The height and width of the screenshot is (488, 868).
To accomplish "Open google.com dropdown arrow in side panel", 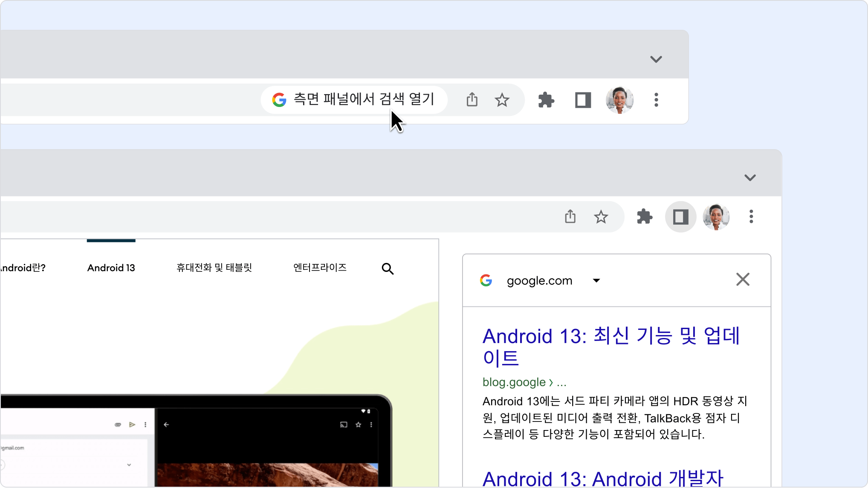I will tap(596, 280).
